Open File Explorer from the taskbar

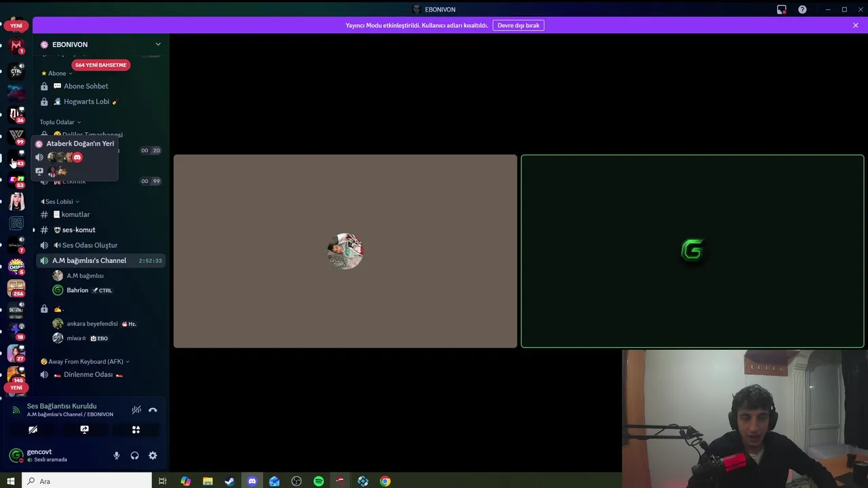[x=208, y=481]
